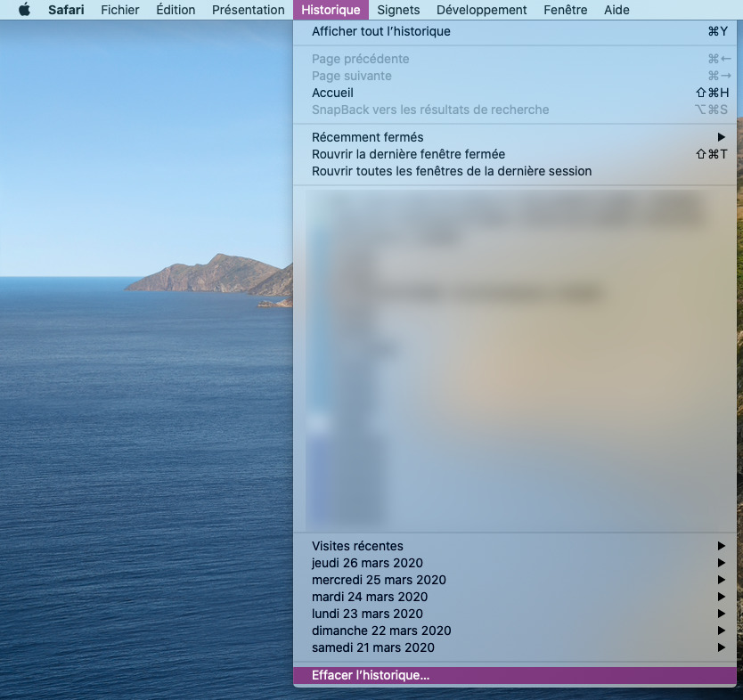
Task: Open the Fenêtre menu
Action: (565, 10)
